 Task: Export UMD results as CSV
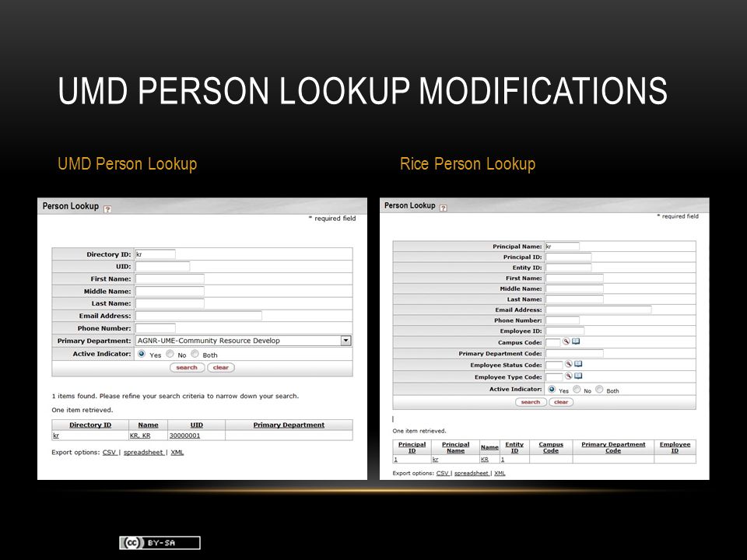[x=110, y=453]
